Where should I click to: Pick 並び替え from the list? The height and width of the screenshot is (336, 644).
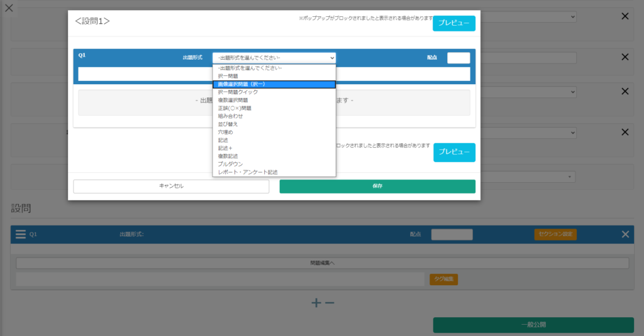pos(274,124)
